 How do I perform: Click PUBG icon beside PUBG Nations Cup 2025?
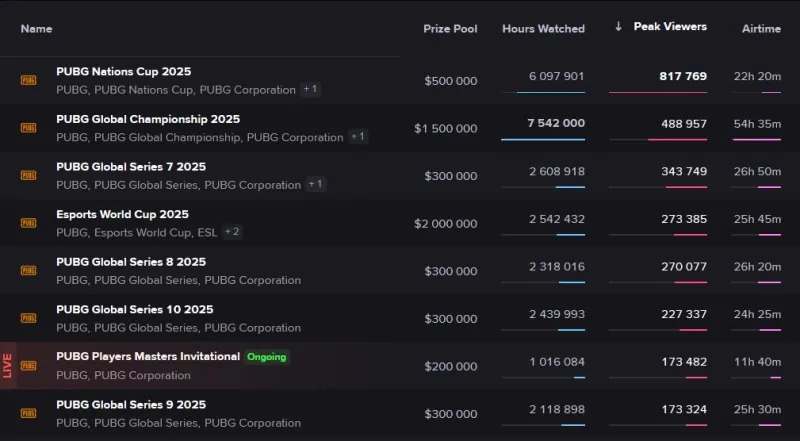[x=28, y=80]
